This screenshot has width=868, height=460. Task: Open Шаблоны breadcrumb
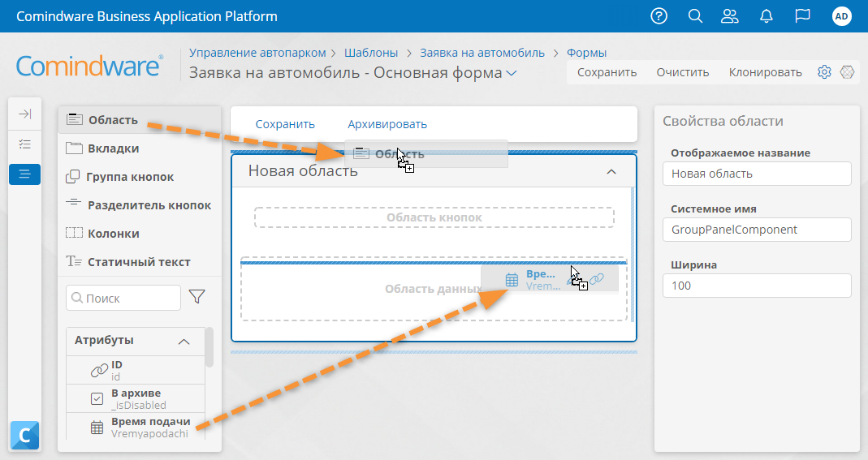click(371, 53)
